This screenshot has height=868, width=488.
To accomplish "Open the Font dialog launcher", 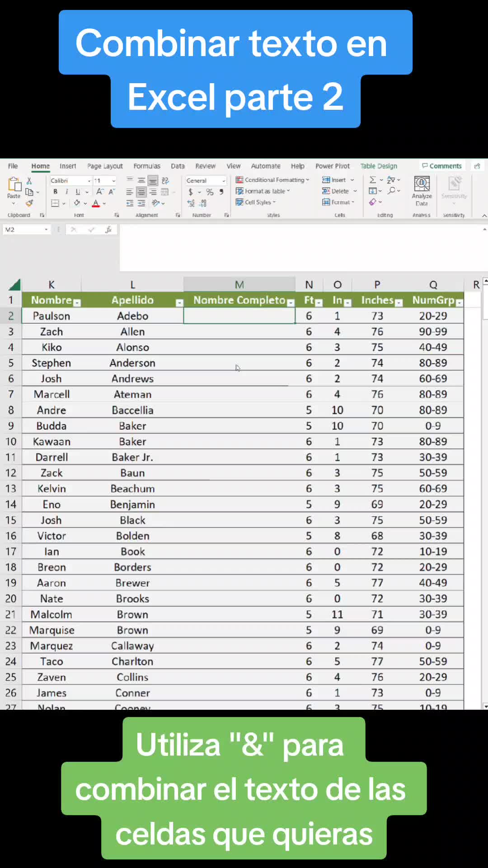I will coord(117,215).
